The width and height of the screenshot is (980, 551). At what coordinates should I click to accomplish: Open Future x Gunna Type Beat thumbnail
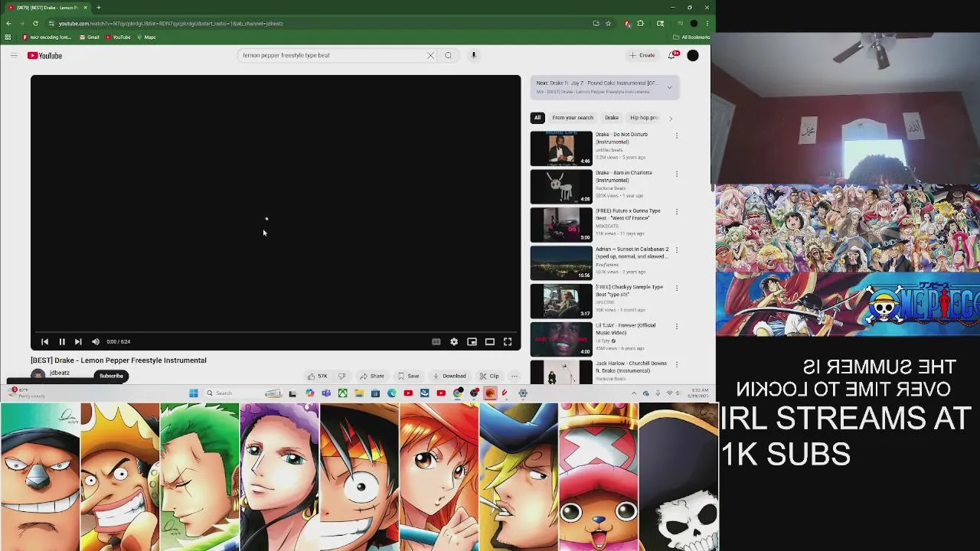point(561,225)
